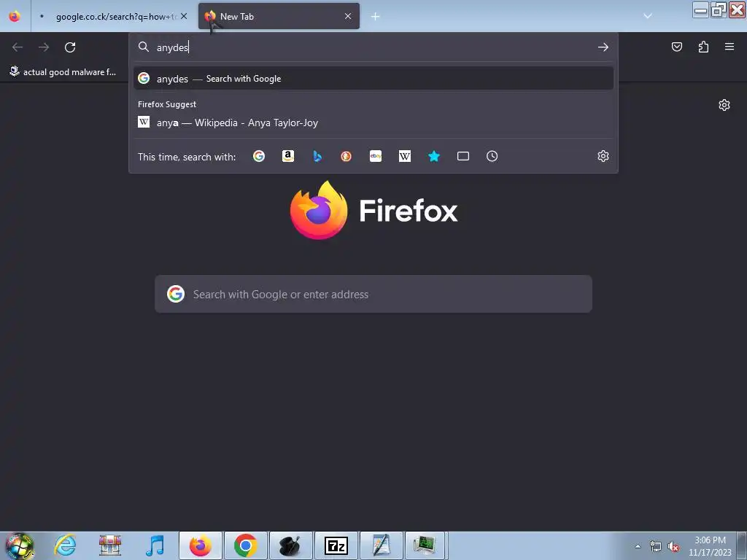Image resolution: width=747 pixels, height=560 pixels.
Task: Close the New Tab tab
Action: (x=348, y=16)
